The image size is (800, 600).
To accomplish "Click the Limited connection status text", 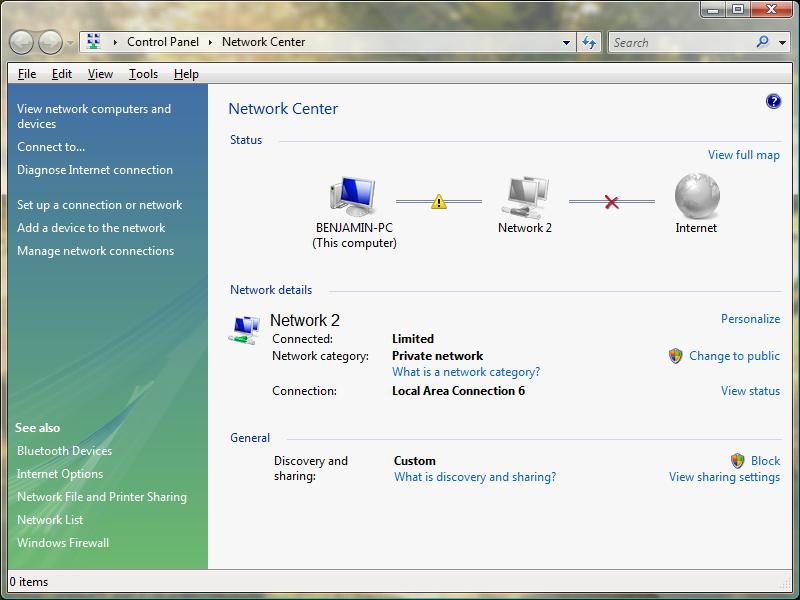I will [x=413, y=339].
